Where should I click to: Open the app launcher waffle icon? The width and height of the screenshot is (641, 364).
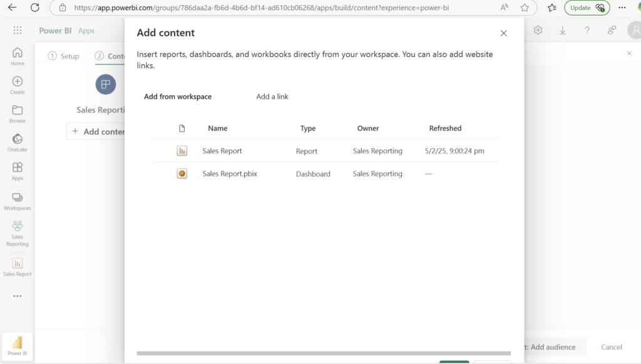(18, 30)
